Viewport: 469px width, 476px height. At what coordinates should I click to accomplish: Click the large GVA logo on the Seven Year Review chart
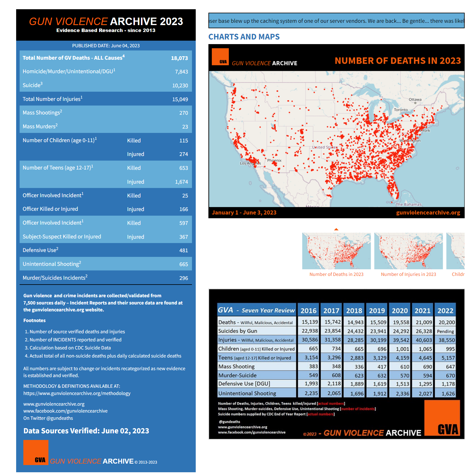pos(442,418)
